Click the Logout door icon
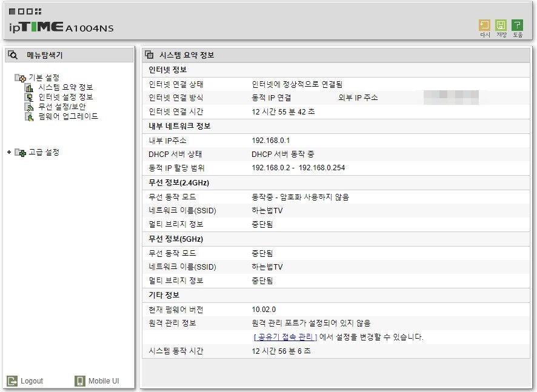 12,380
